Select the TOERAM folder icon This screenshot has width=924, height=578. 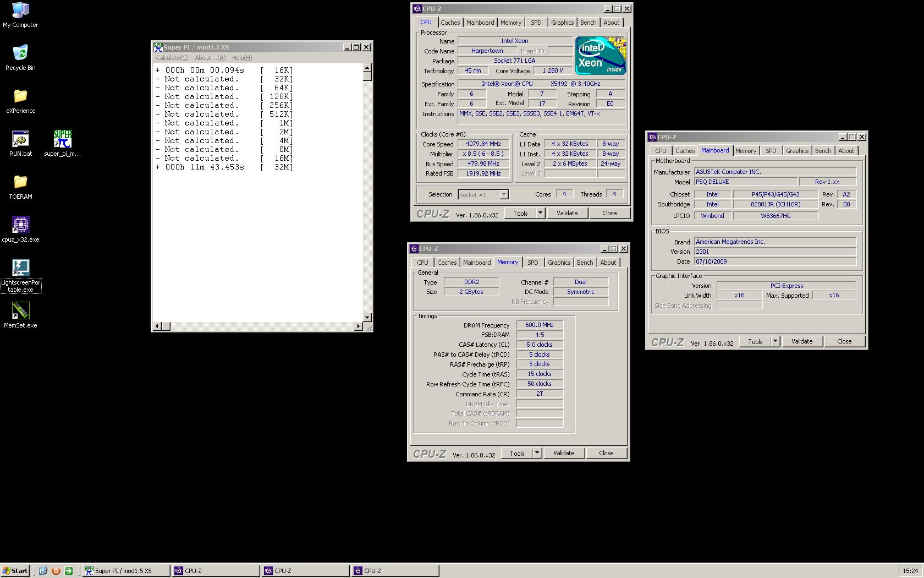pos(20,187)
